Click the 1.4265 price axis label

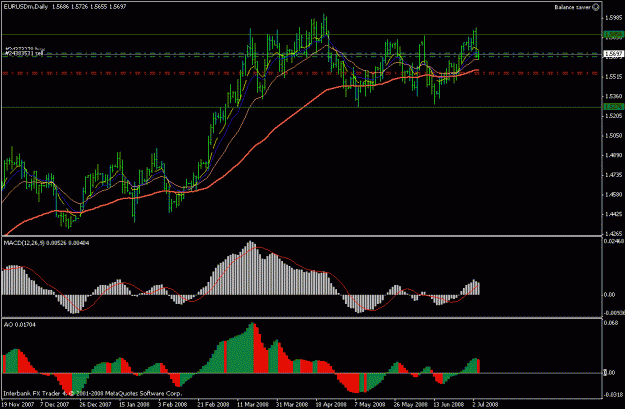613,234
